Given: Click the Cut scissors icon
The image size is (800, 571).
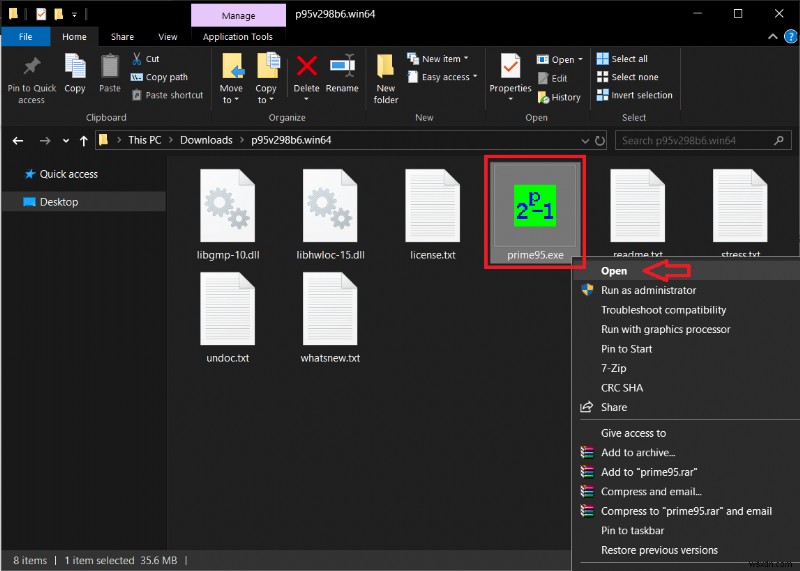Looking at the screenshot, I should (x=137, y=59).
